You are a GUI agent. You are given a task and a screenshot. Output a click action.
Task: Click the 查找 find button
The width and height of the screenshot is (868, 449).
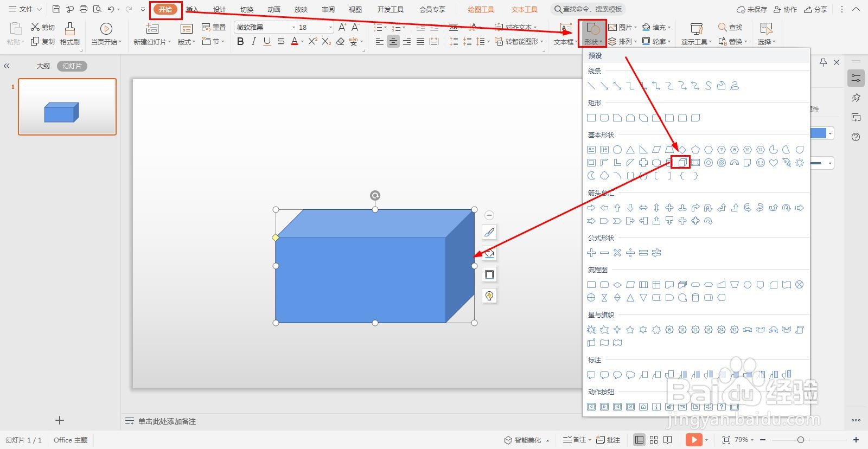[x=730, y=27]
